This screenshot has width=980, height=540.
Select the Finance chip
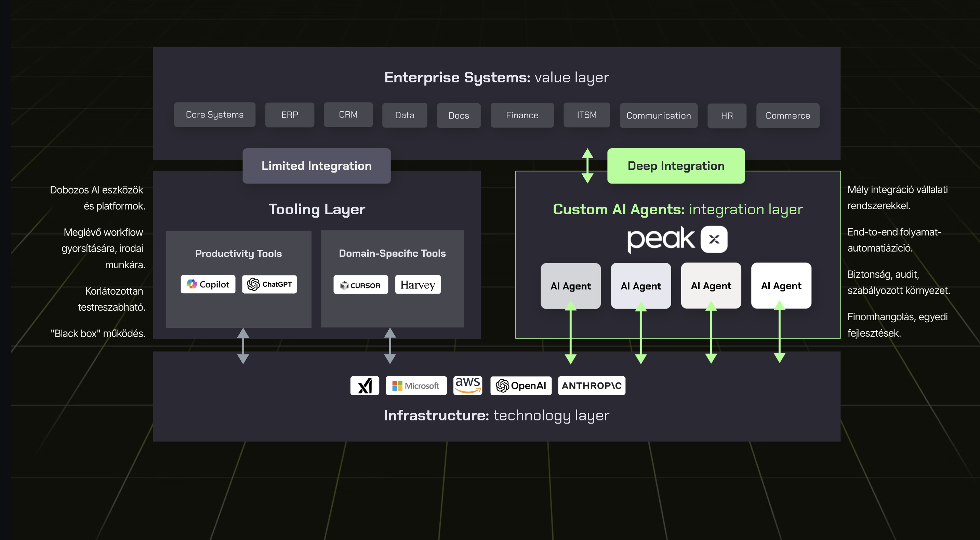(522, 115)
